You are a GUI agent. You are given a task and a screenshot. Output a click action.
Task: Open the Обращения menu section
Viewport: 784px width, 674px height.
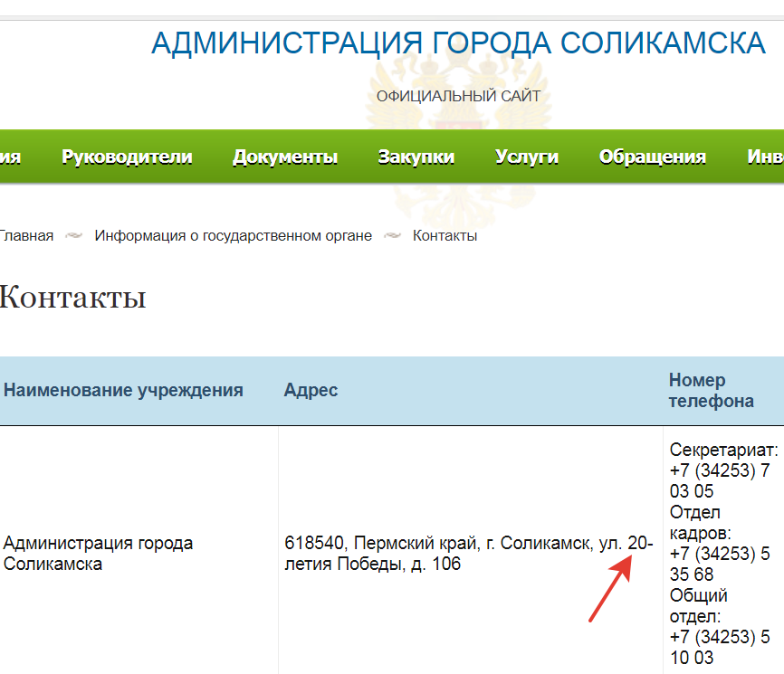point(652,157)
